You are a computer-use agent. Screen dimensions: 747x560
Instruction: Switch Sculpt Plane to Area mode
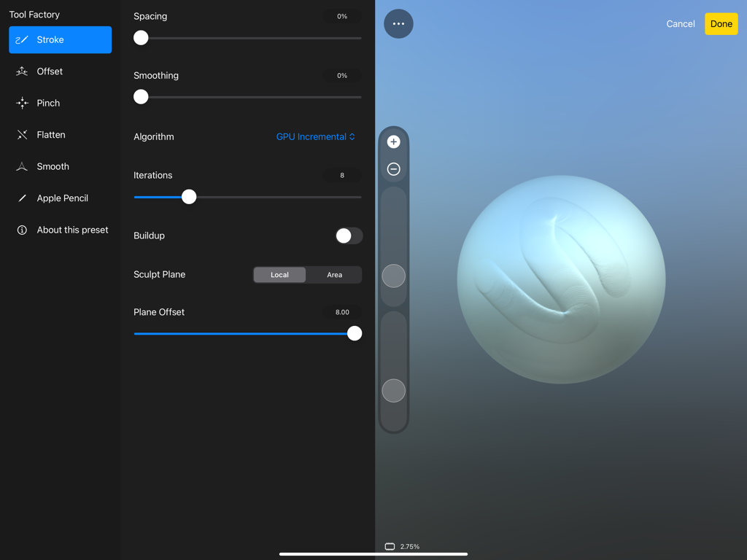pos(334,275)
